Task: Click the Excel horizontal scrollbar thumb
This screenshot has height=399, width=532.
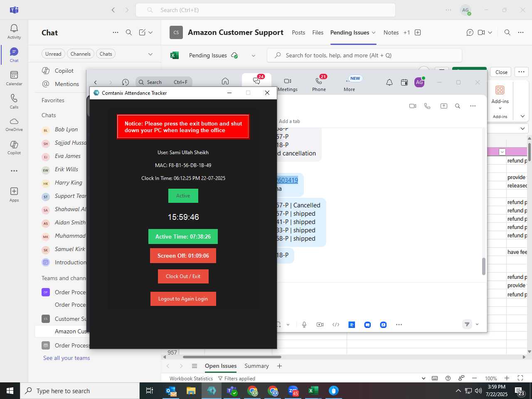Action: pos(232,357)
